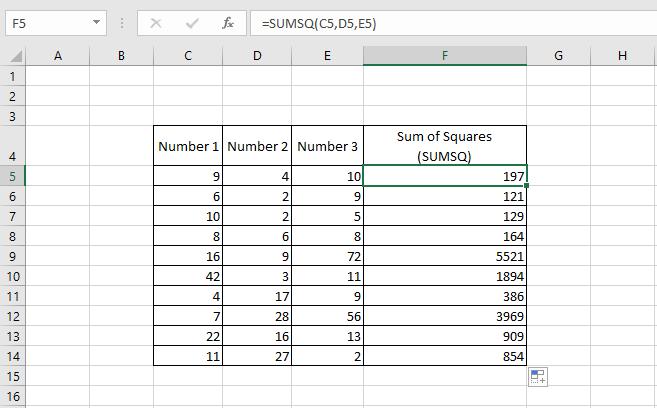The height and width of the screenshot is (408, 657).
Task: Select the cell containing 22
Action: [x=188, y=336]
